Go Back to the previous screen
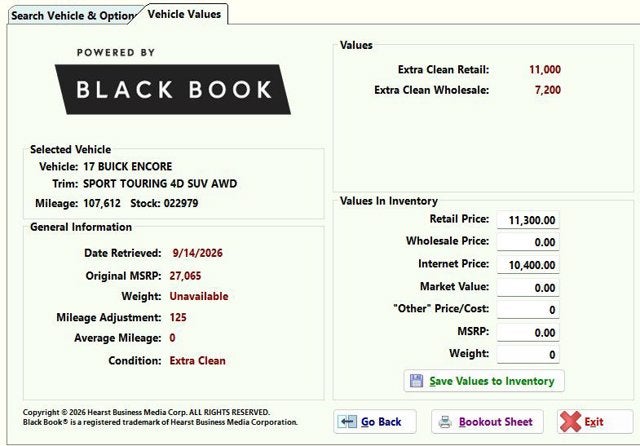640x446 pixels. [x=375, y=422]
